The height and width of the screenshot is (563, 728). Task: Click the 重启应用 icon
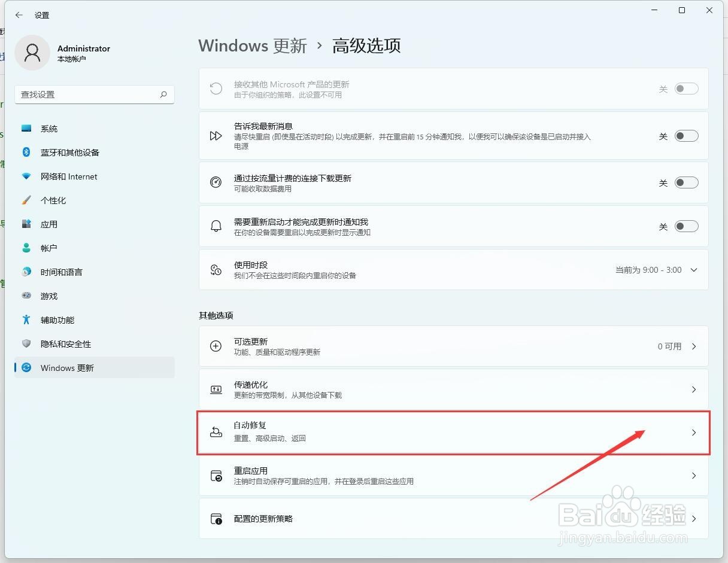coord(216,476)
